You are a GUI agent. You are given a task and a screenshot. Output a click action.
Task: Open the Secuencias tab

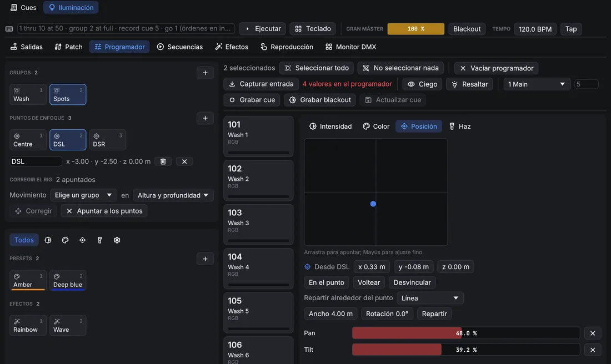pos(179,47)
